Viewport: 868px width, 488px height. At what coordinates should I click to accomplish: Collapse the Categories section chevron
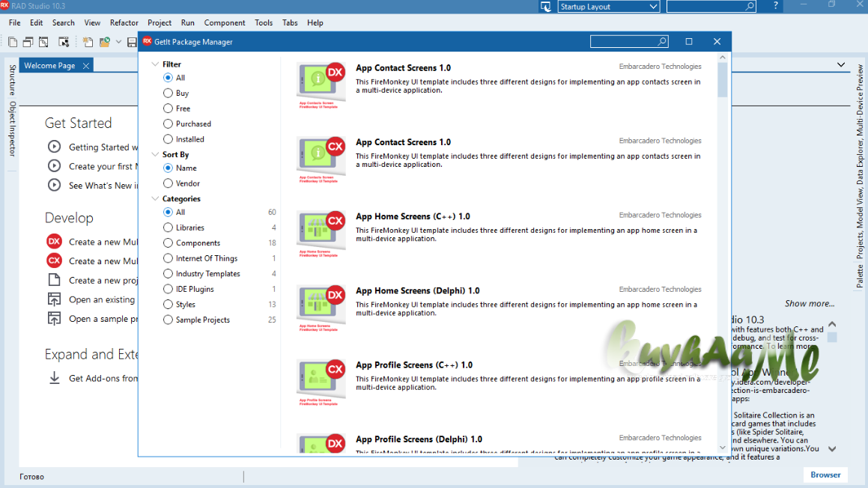pyautogui.click(x=155, y=198)
